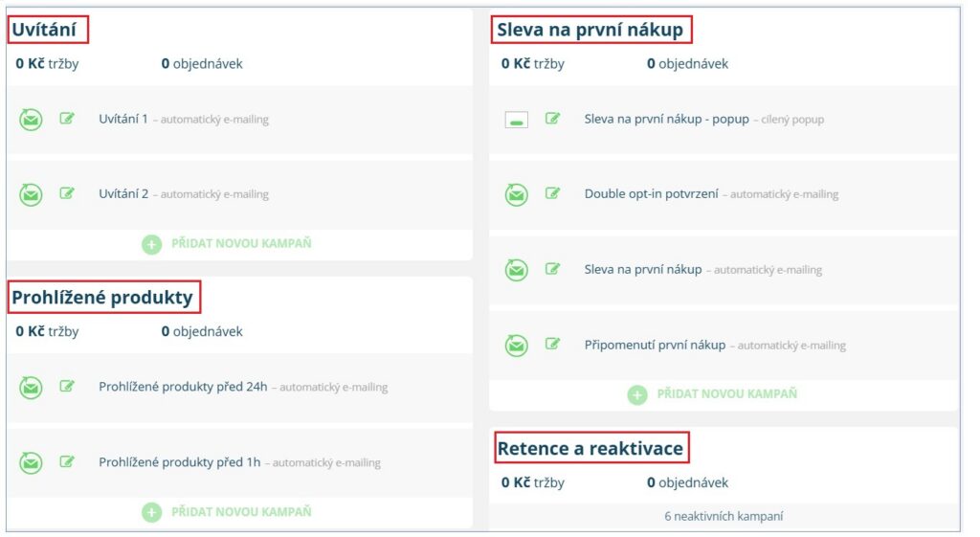980x537 pixels.
Task: Click the edit pencil icon next to Uvítání 1
Action: tap(67, 119)
